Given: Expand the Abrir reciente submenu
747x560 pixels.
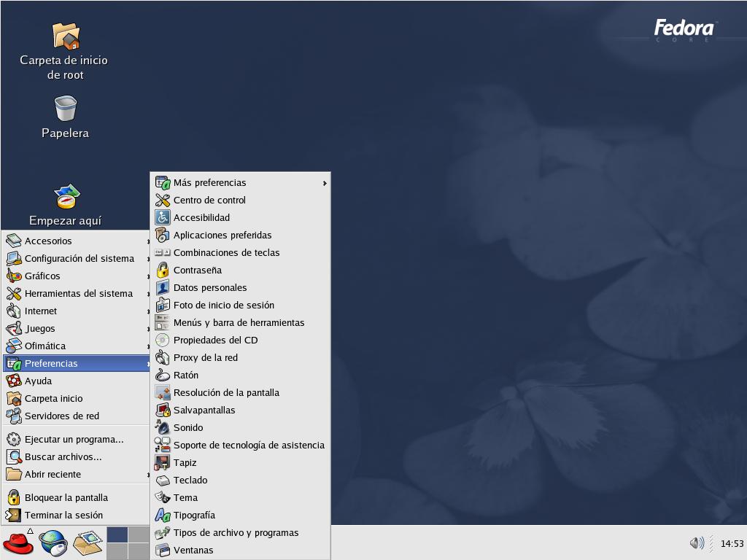Looking at the screenshot, I should (77, 474).
